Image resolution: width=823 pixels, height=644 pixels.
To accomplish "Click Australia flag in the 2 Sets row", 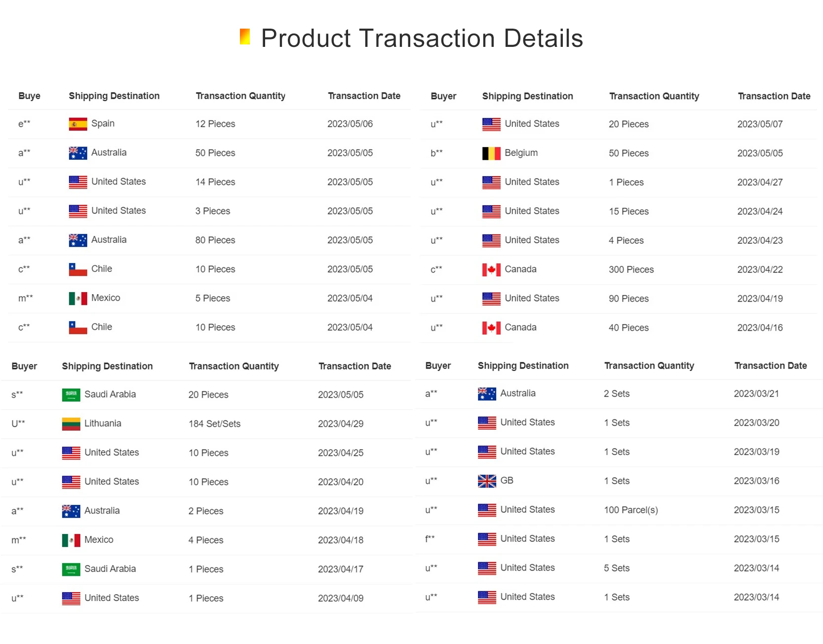I will (487, 394).
